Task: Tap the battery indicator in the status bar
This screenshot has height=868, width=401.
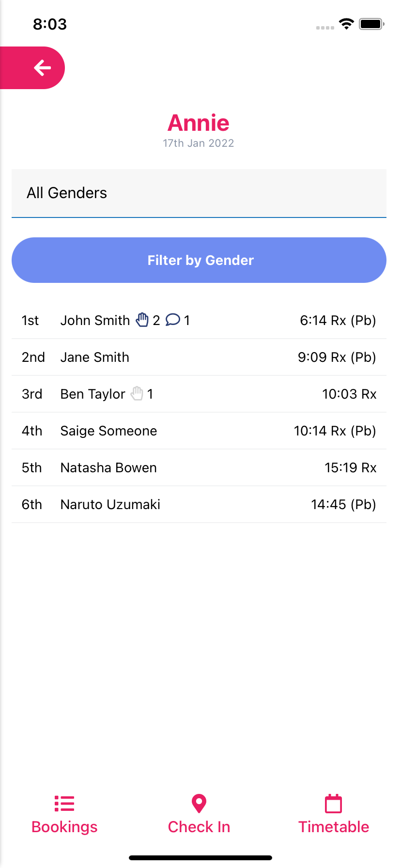Action: (371, 23)
